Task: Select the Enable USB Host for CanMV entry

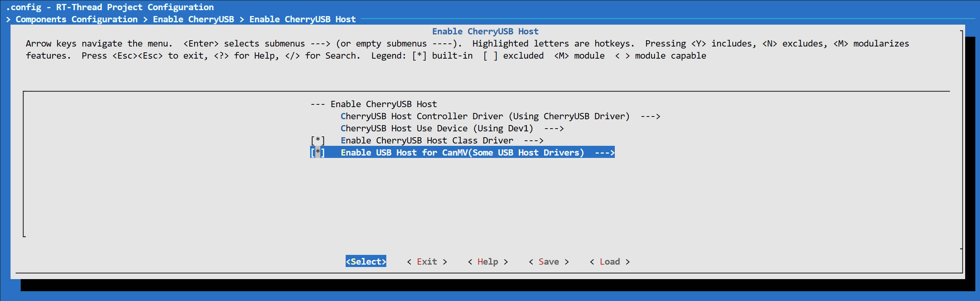Action: [x=462, y=152]
